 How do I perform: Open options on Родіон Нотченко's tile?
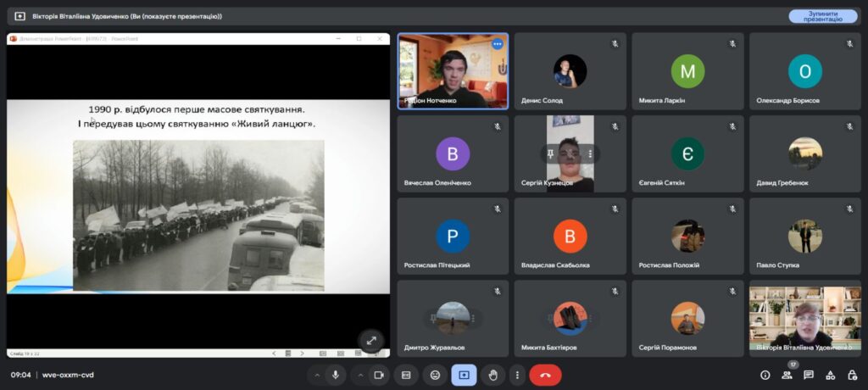tap(498, 44)
